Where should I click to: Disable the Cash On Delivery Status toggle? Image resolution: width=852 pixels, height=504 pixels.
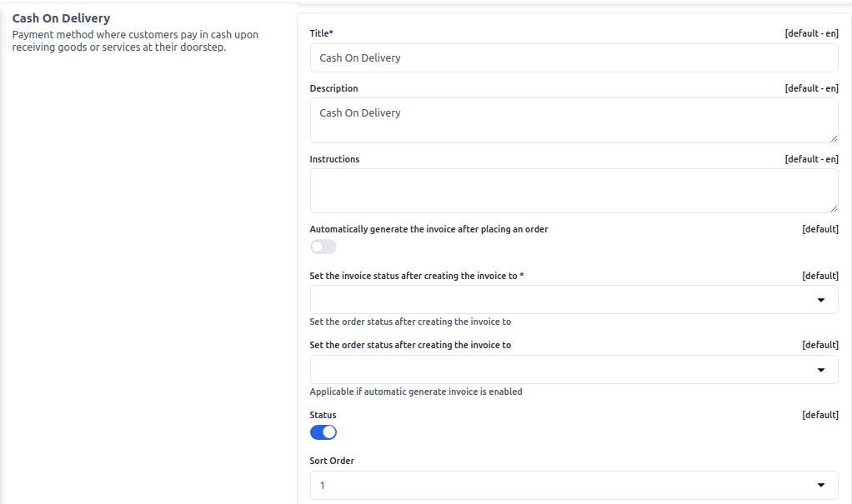tap(323, 432)
